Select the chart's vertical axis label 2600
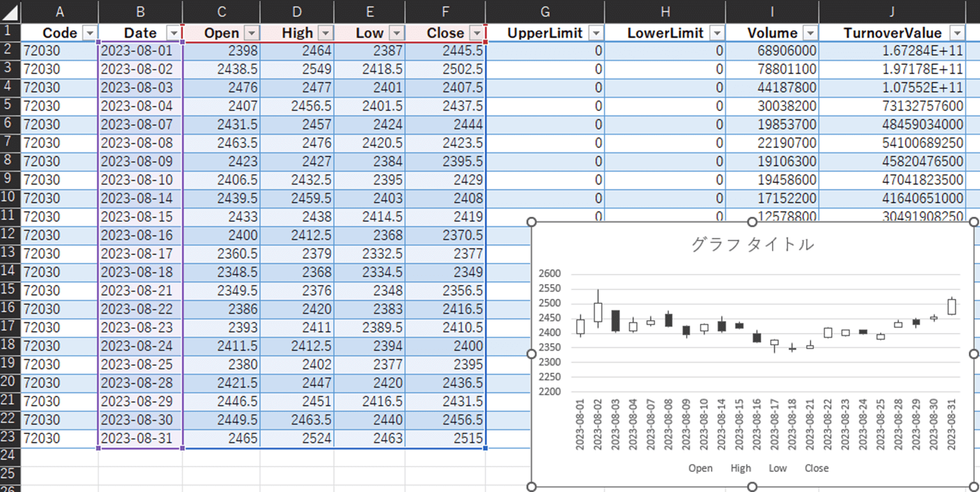Screen dimensions: 980x492 click(549, 273)
